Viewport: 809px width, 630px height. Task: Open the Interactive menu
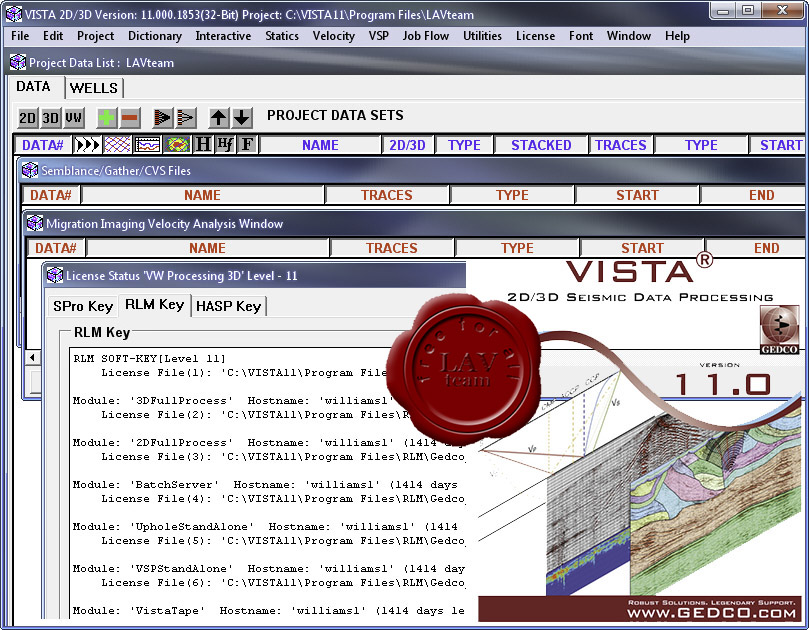click(x=223, y=36)
